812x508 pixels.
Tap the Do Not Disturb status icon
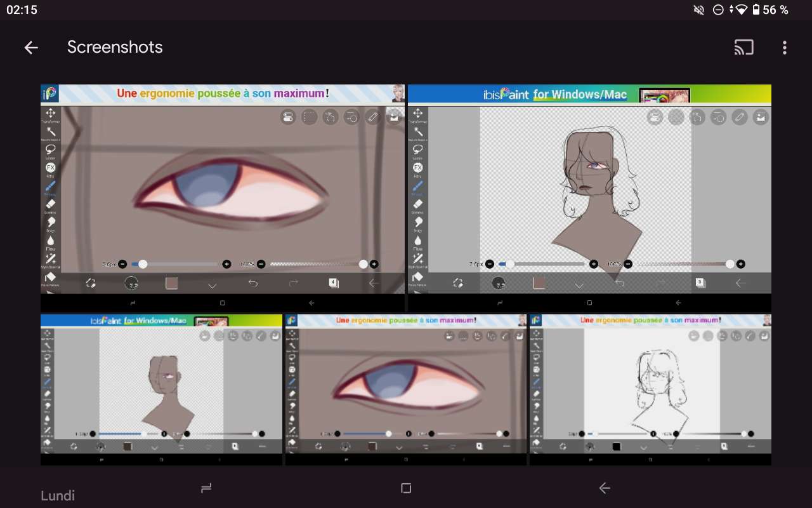(x=718, y=10)
